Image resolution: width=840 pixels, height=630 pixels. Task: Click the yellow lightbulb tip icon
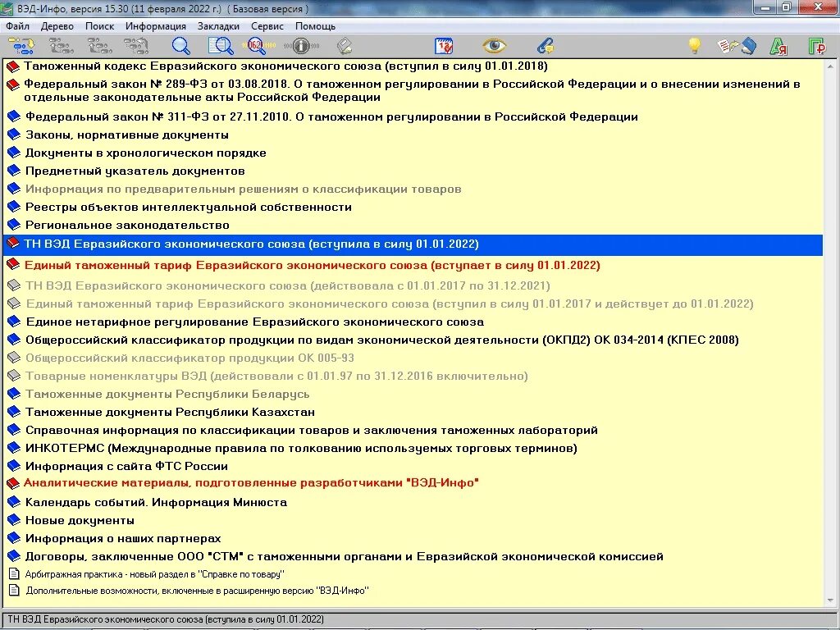click(x=694, y=46)
